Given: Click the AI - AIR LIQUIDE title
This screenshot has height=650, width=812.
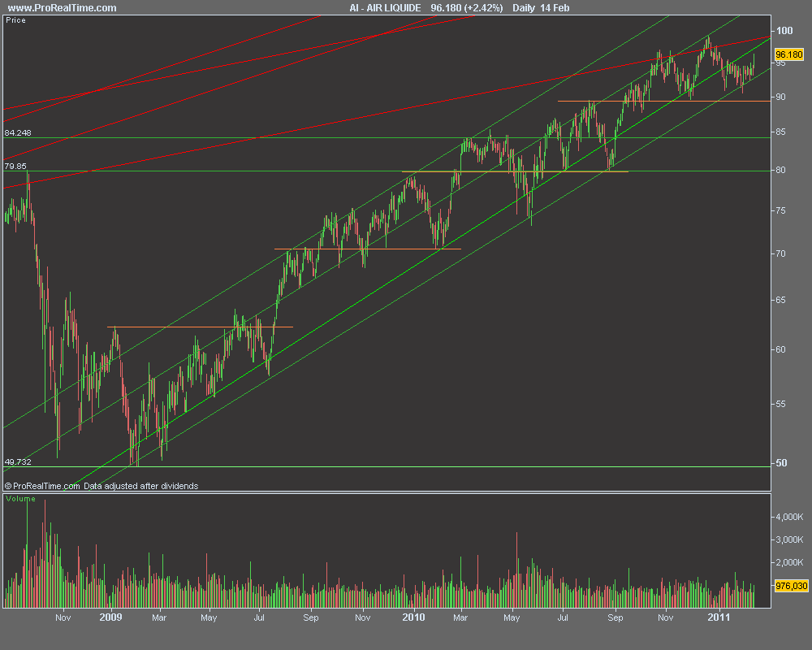Looking at the screenshot, I should 385,8.
